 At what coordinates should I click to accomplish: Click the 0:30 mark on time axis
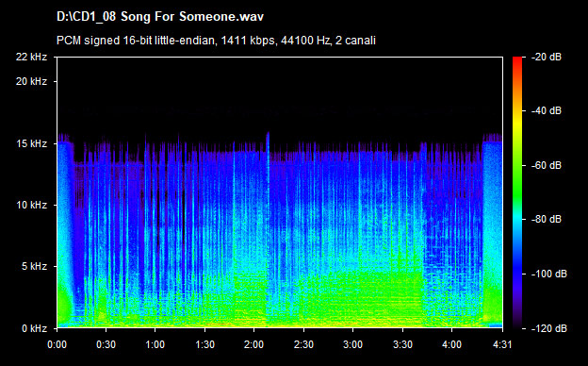106,344
